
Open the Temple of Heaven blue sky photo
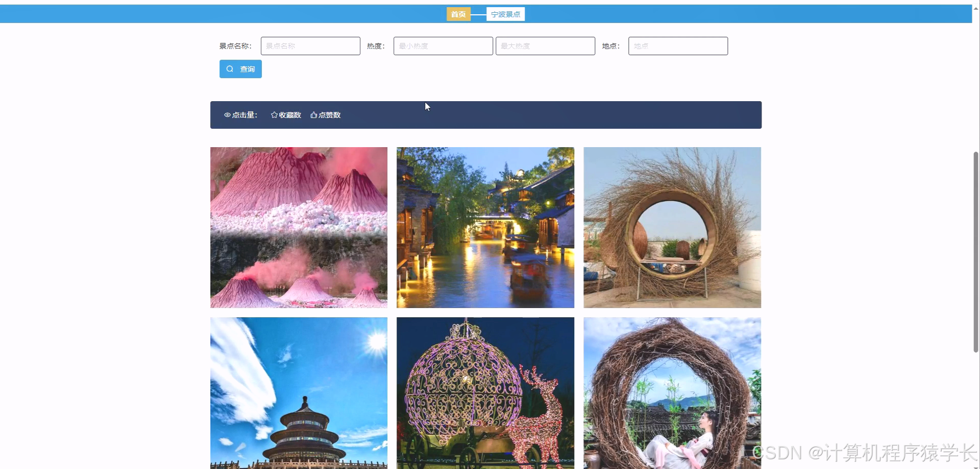coord(298,393)
